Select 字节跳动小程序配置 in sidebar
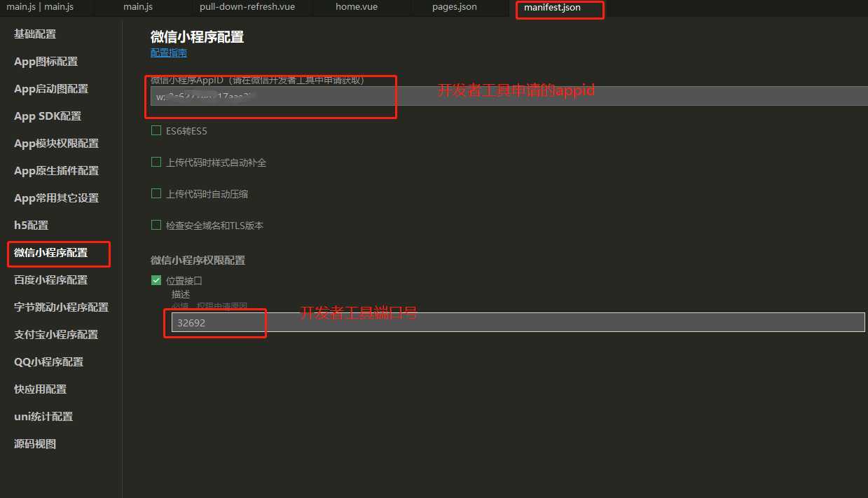This screenshot has height=498, width=868. (61, 307)
